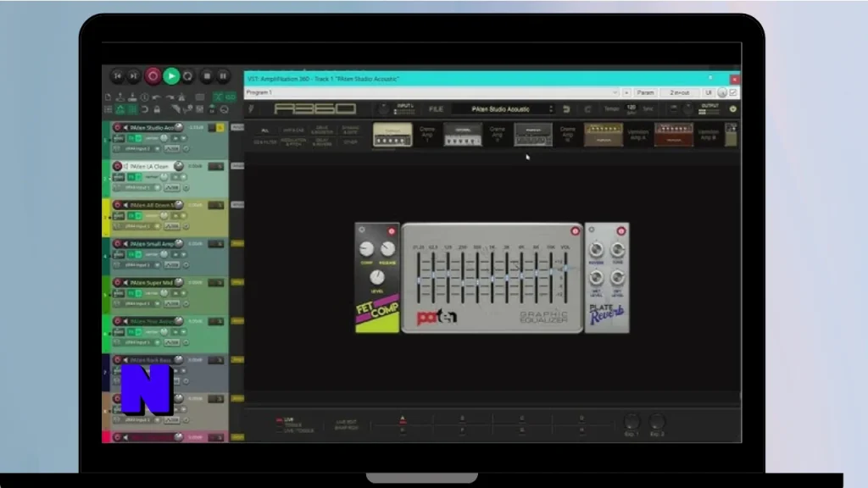Go to project start in transport
868x488 pixels.
[117, 75]
